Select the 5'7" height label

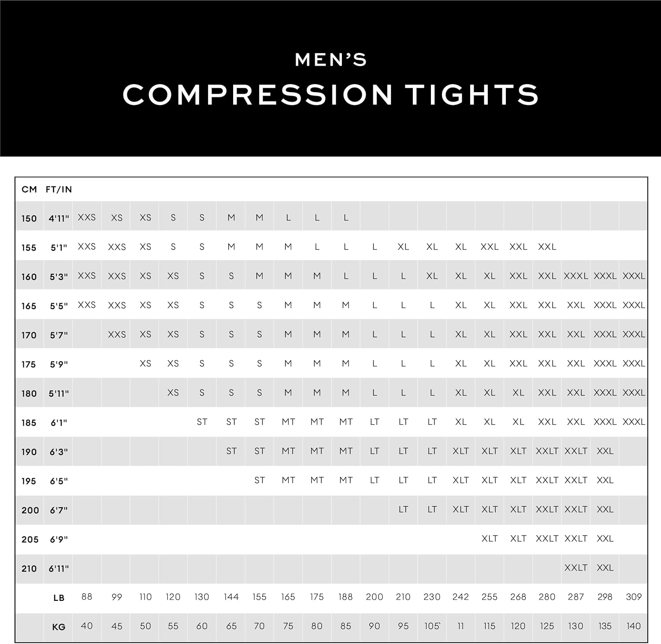59,335
